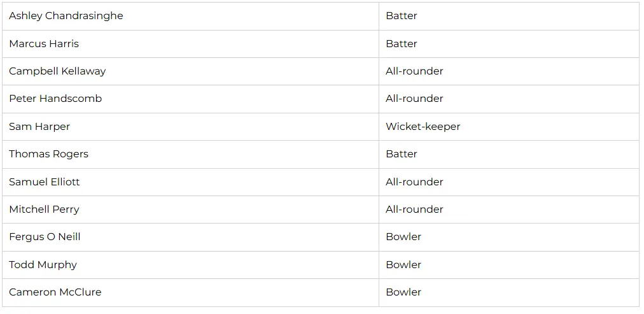Image resolution: width=644 pixels, height=314 pixels.
Task: Select Todd Murphy's name
Action: [x=43, y=265]
